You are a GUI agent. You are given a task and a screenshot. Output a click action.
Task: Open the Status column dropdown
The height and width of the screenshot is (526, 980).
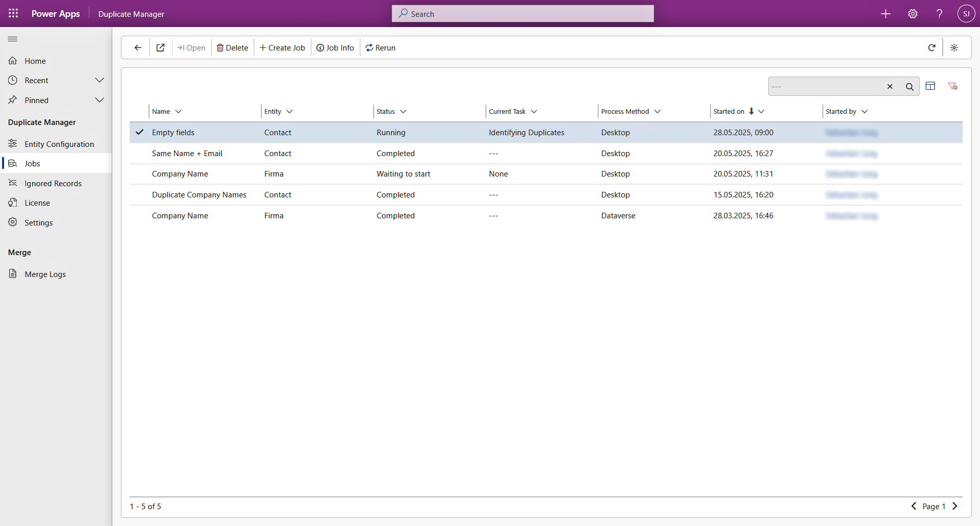click(x=403, y=112)
